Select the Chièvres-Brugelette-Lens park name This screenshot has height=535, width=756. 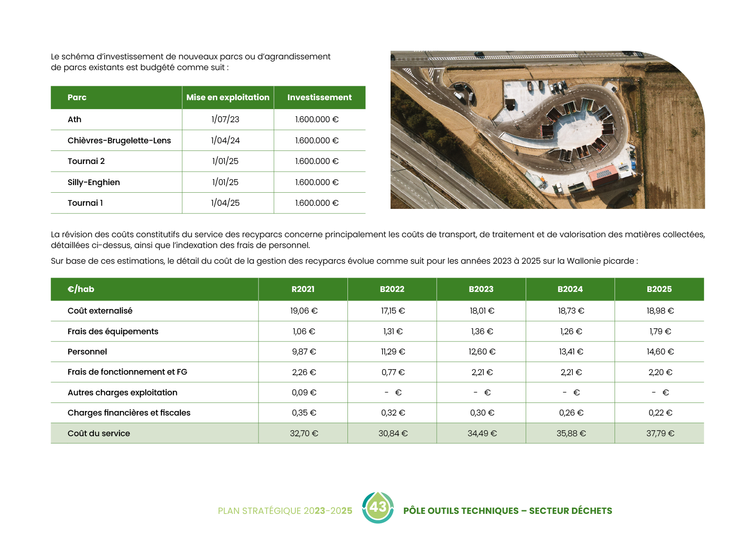pyautogui.click(x=119, y=141)
